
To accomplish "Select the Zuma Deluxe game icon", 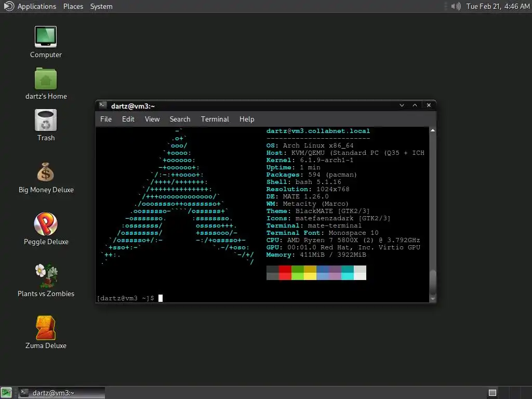I will (x=46, y=332).
